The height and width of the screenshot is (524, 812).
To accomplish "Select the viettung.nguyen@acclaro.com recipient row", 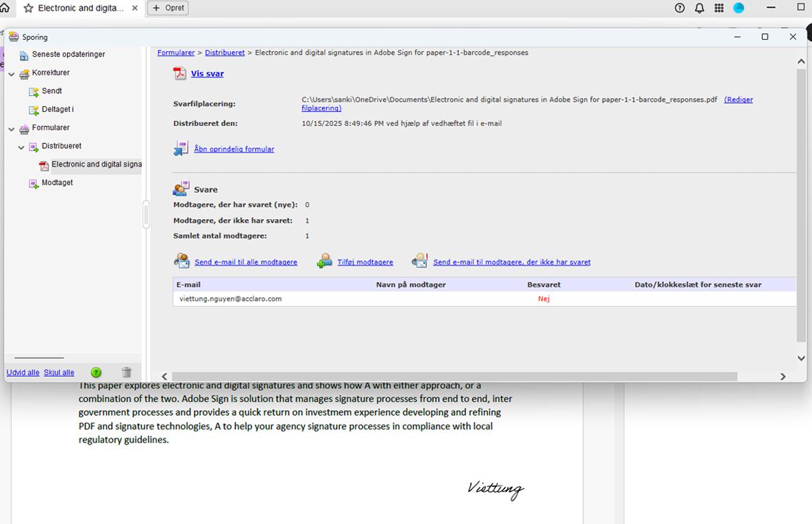I will [x=230, y=299].
